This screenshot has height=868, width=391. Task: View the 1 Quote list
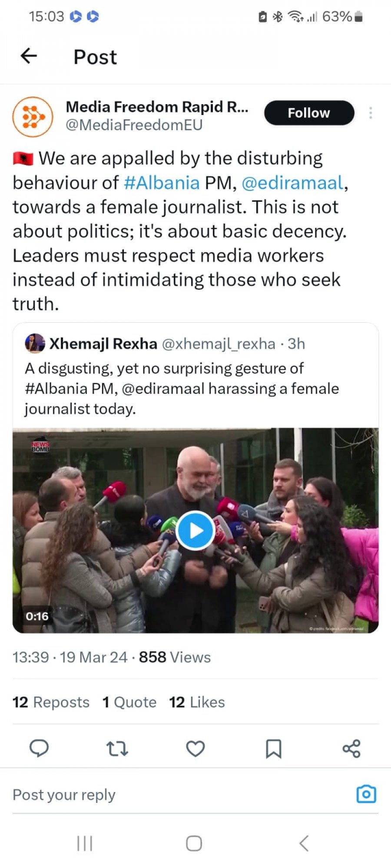tap(129, 702)
